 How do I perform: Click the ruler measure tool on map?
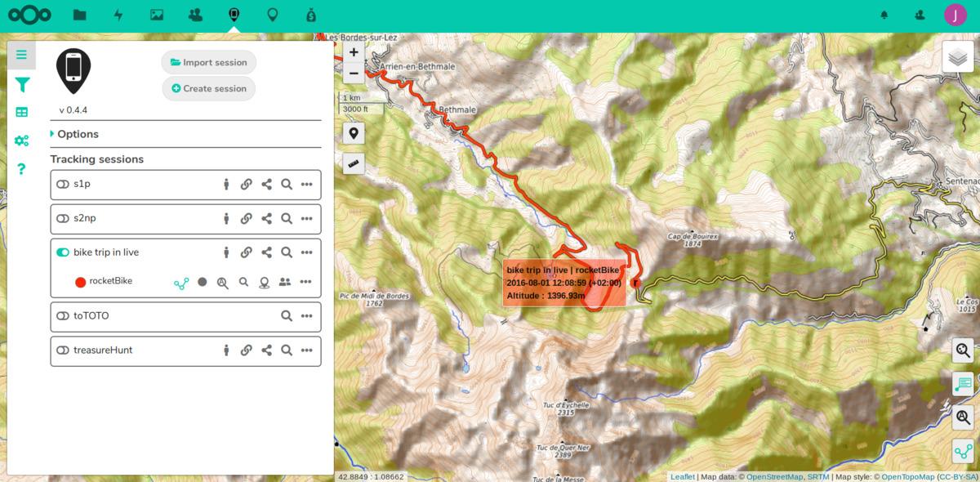click(x=354, y=163)
